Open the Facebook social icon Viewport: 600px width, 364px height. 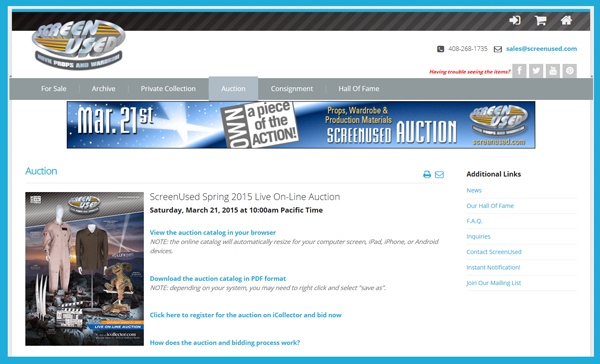pos(519,71)
